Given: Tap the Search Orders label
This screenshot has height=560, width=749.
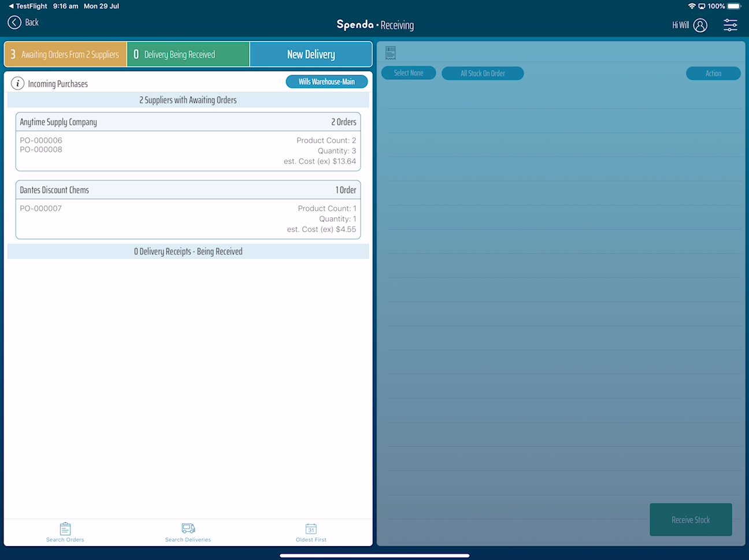Looking at the screenshot, I should pos(65,540).
